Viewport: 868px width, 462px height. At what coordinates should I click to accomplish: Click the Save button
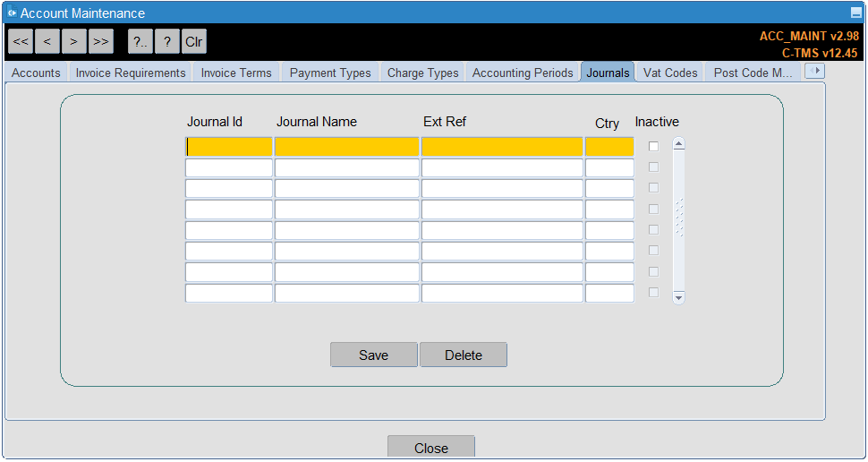point(374,355)
